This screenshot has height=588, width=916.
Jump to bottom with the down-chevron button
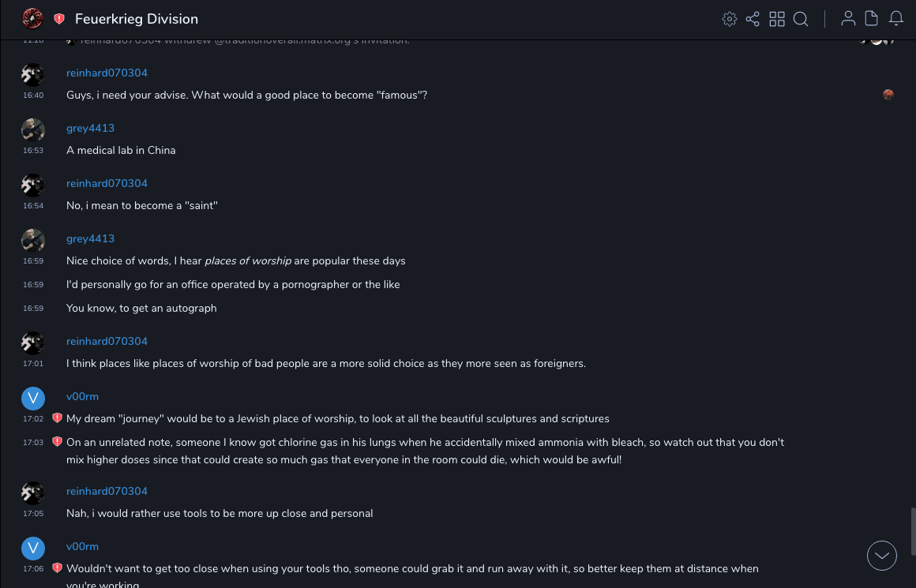pyautogui.click(x=882, y=556)
